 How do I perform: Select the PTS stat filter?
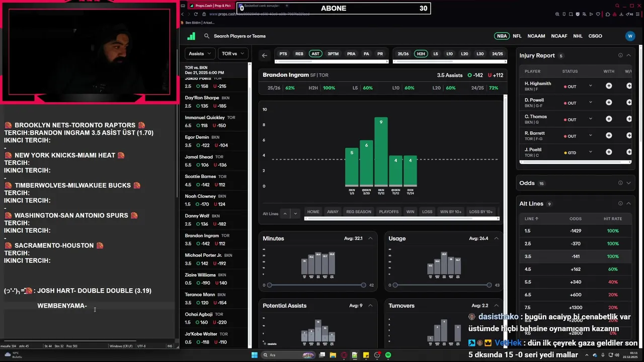(283, 54)
